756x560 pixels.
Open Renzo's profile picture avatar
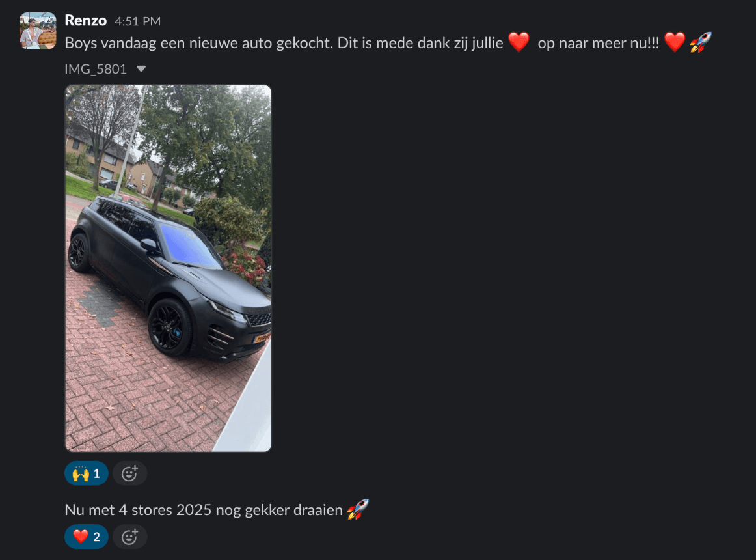tap(38, 31)
